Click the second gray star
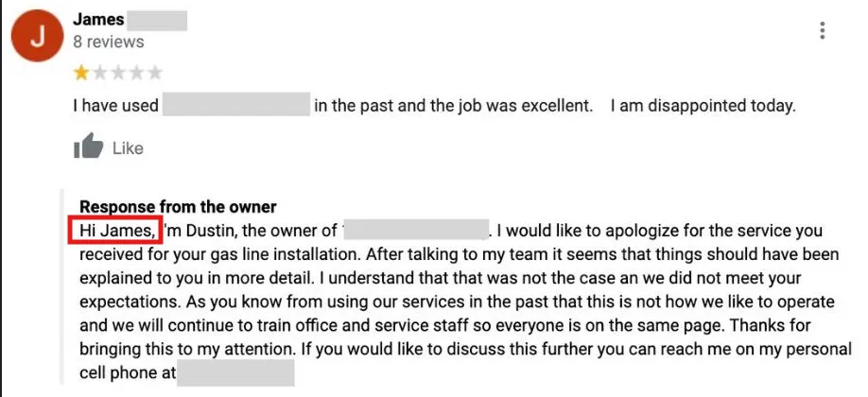 click(x=99, y=72)
